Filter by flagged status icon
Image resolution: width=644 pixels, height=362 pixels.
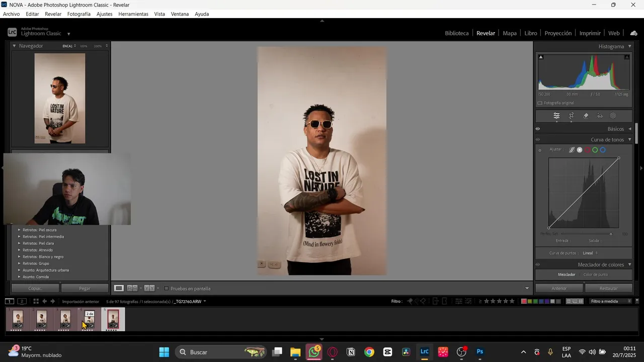(x=410, y=301)
